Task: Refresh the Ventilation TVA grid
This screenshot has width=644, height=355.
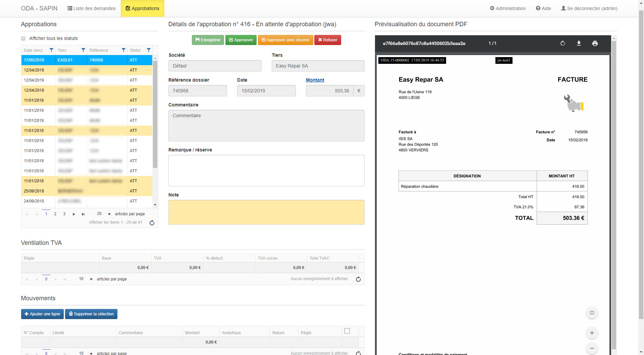Action: [x=358, y=279]
